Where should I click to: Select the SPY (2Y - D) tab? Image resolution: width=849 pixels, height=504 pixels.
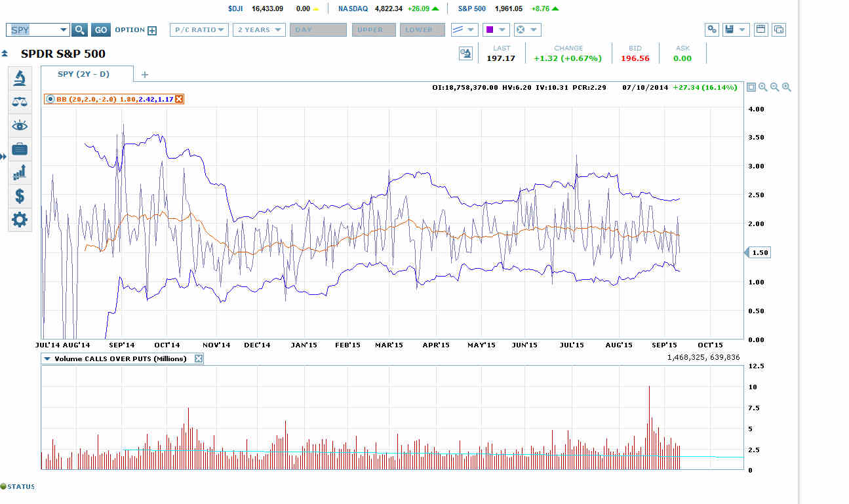[x=87, y=74]
